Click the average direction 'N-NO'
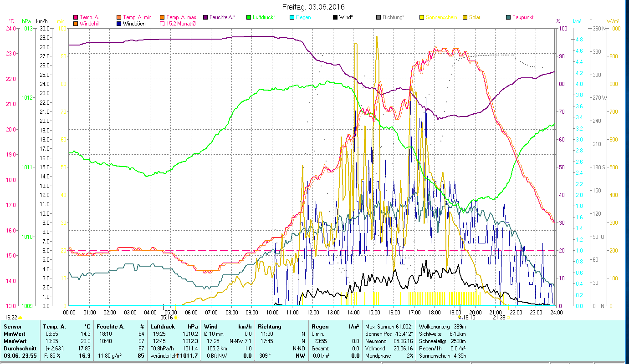This screenshot has height=364, width=629. click(x=299, y=348)
